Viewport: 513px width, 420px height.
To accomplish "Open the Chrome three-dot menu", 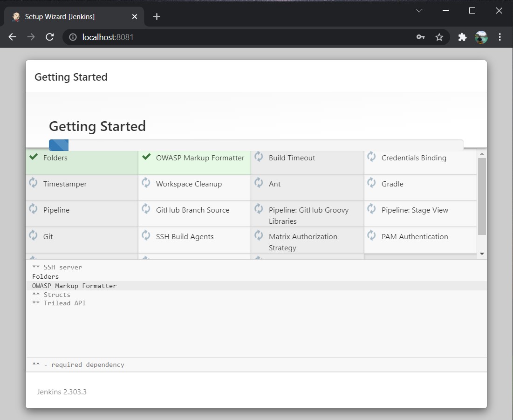I will click(500, 37).
